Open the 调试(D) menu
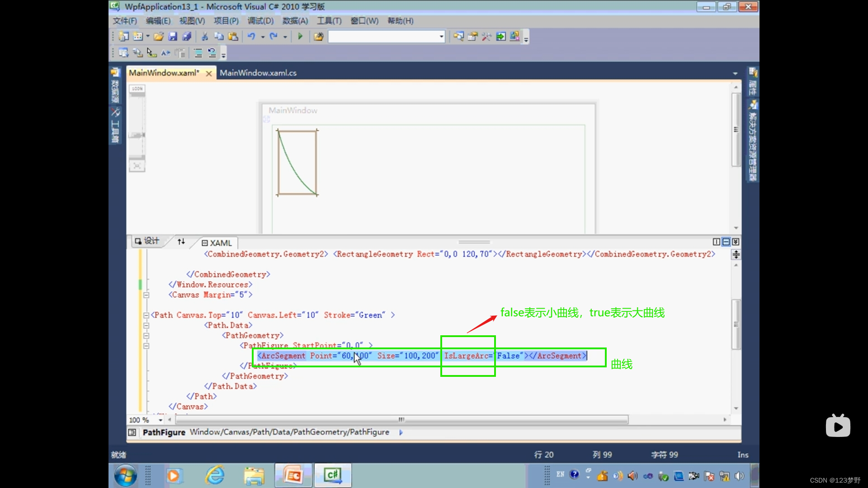The image size is (868, 488). point(260,21)
